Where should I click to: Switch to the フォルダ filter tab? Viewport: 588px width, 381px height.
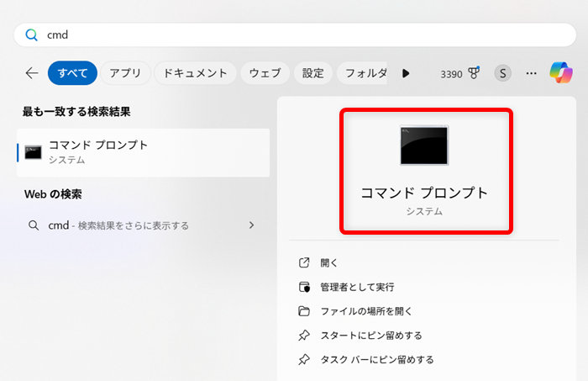click(x=363, y=73)
